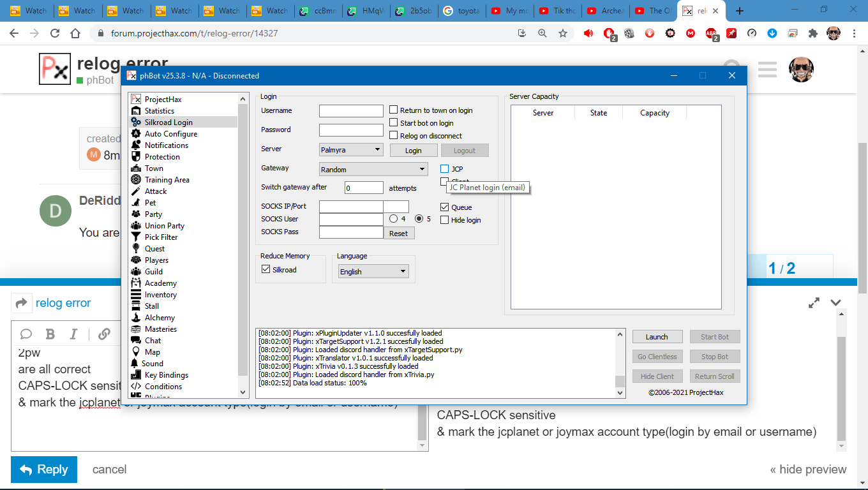Open the Pick Filter funnel icon
Image resolution: width=868 pixels, height=490 pixels.
[x=135, y=237]
